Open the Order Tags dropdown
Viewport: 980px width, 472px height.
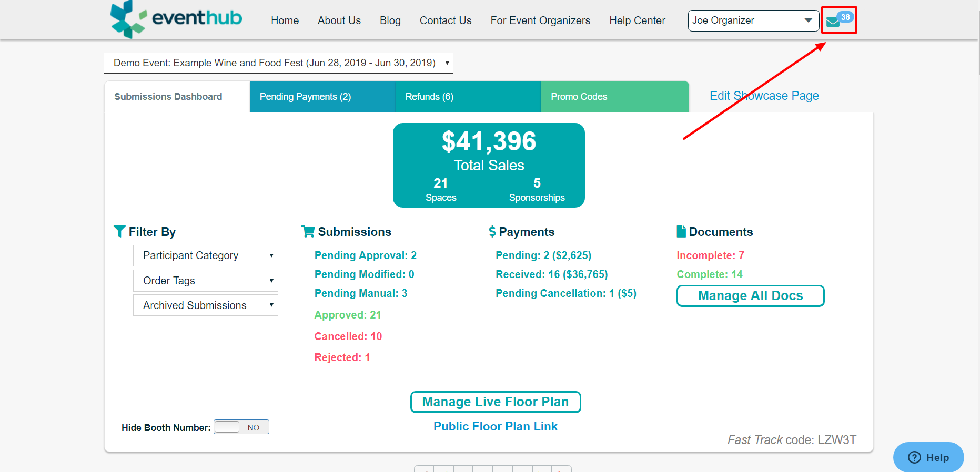click(x=206, y=281)
